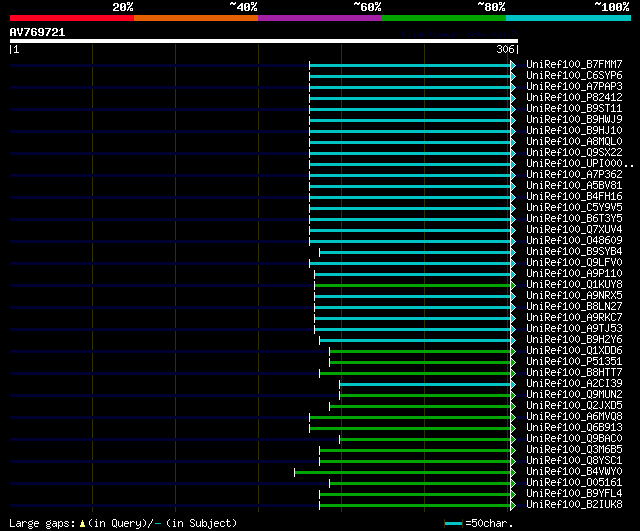Click UniRef100_B9ST11 label
This screenshot has width=640, height=531.
tap(574, 109)
